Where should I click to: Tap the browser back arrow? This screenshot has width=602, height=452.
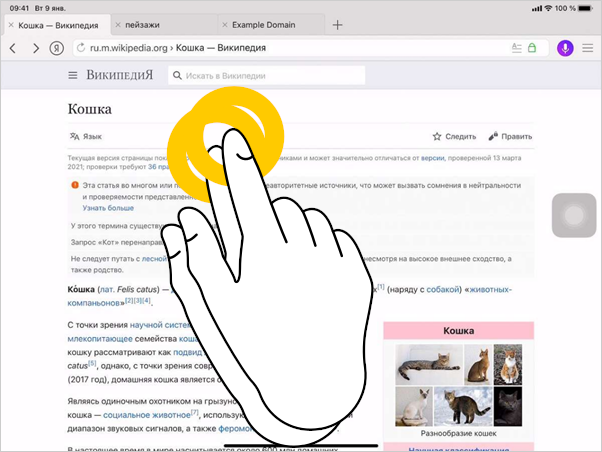(x=13, y=48)
